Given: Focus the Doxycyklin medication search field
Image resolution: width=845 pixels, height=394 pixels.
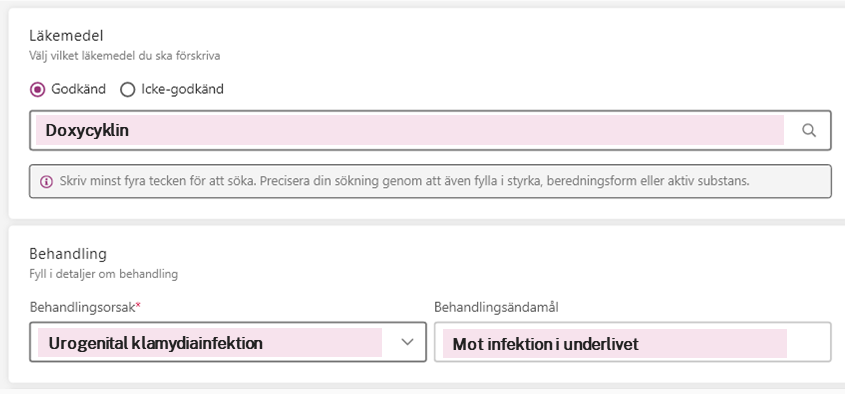Looking at the screenshot, I should click(x=430, y=130).
